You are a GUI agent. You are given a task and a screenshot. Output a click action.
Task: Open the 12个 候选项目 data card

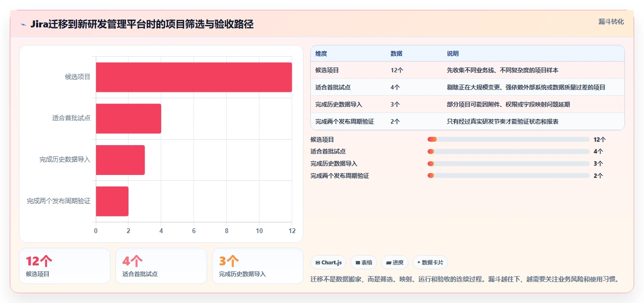click(x=65, y=266)
